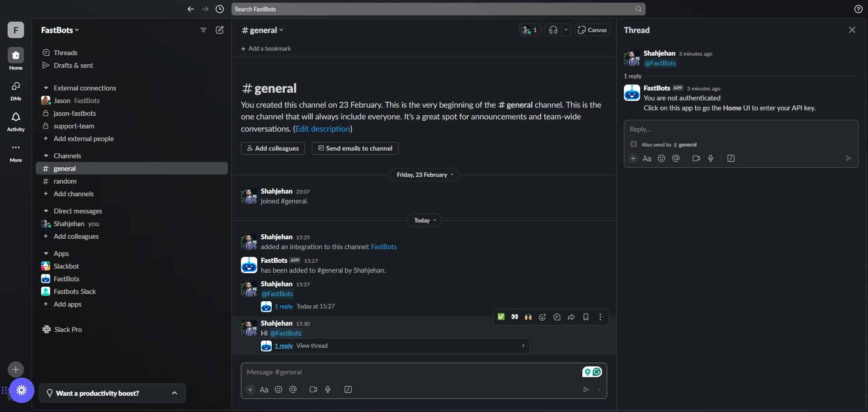Open the Slackbot app conversation
This screenshot has height=412, width=868.
[132, 266]
